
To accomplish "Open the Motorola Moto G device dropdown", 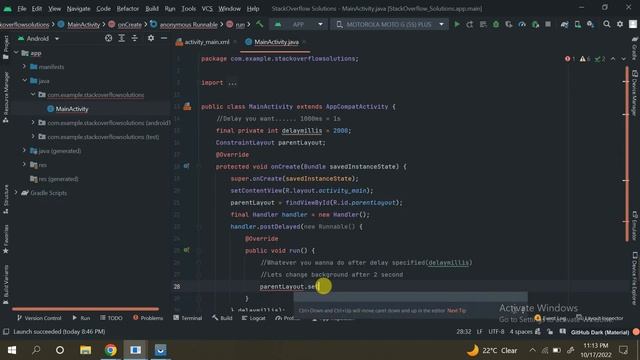I will pos(391,24).
